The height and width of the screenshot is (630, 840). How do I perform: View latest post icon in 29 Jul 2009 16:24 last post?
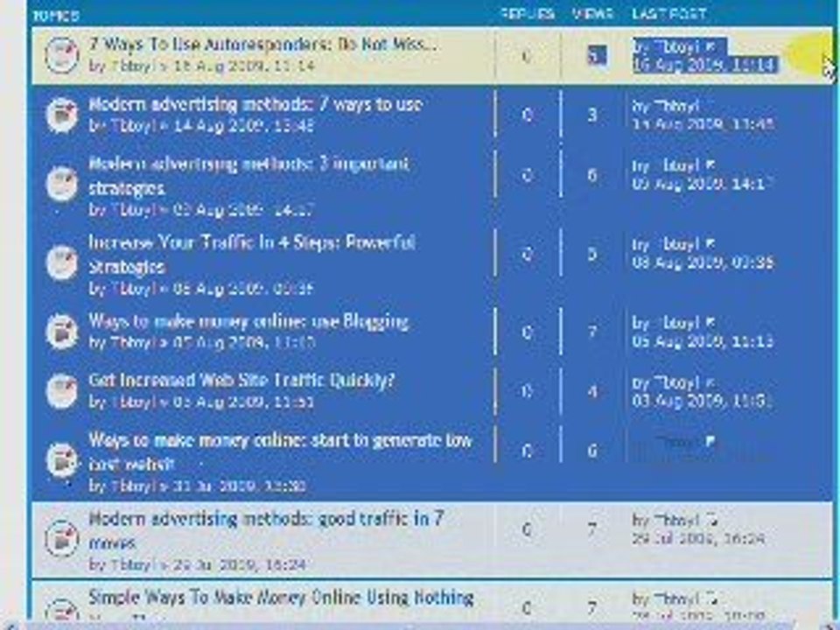(x=711, y=520)
